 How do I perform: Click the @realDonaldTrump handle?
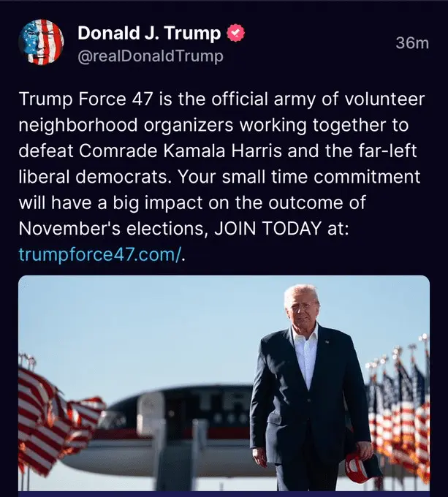pyautogui.click(x=150, y=56)
